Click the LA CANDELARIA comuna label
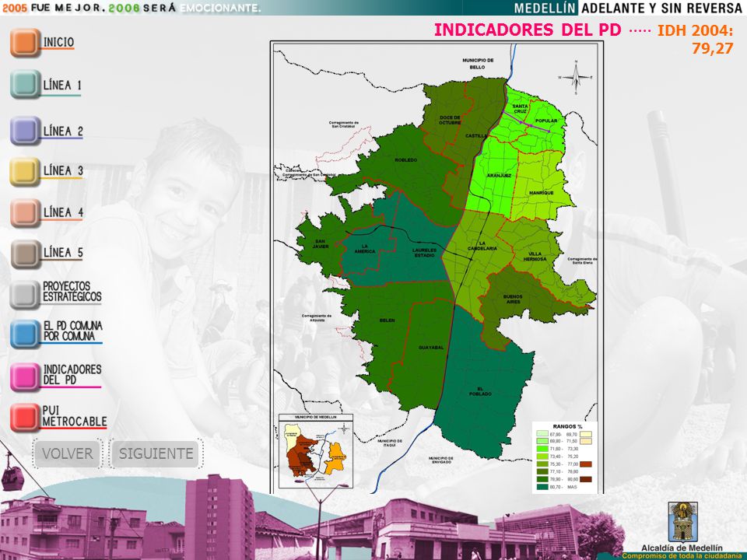Viewport: 747px width, 560px height. coord(482,246)
